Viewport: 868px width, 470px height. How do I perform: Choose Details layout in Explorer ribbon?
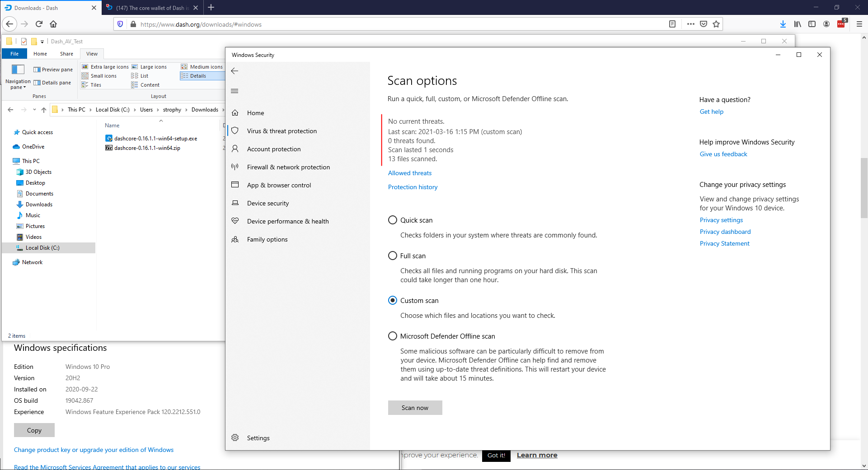click(202, 76)
